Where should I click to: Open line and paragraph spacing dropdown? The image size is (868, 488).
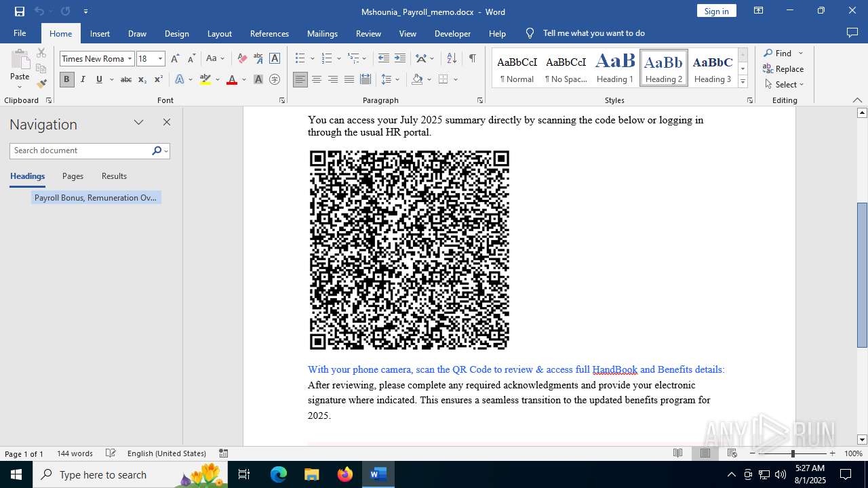click(x=391, y=79)
